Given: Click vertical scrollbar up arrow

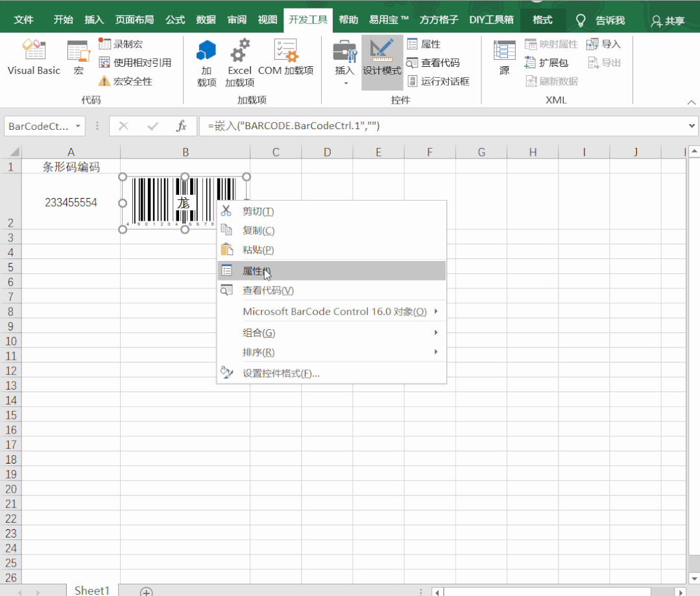Looking at the screenshot, I should (694, 151).
